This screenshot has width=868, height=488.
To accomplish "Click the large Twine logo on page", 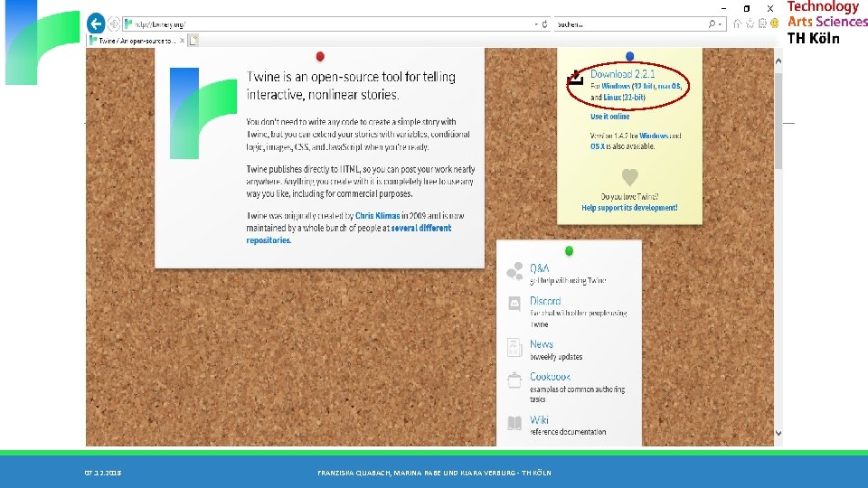I will click(203, 114).
